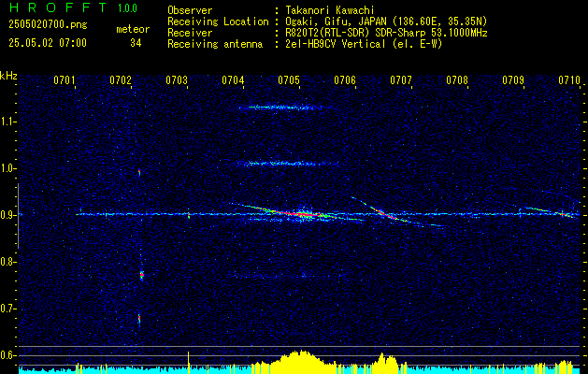Click the 0707 time marker

[x=401, y=80]
